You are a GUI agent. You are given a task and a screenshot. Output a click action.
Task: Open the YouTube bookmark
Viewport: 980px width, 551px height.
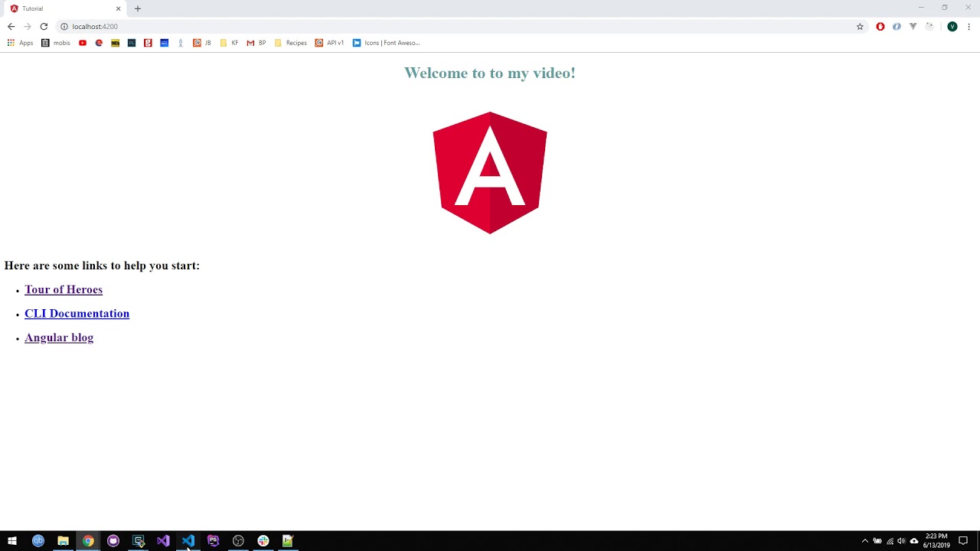pos(83,43)
